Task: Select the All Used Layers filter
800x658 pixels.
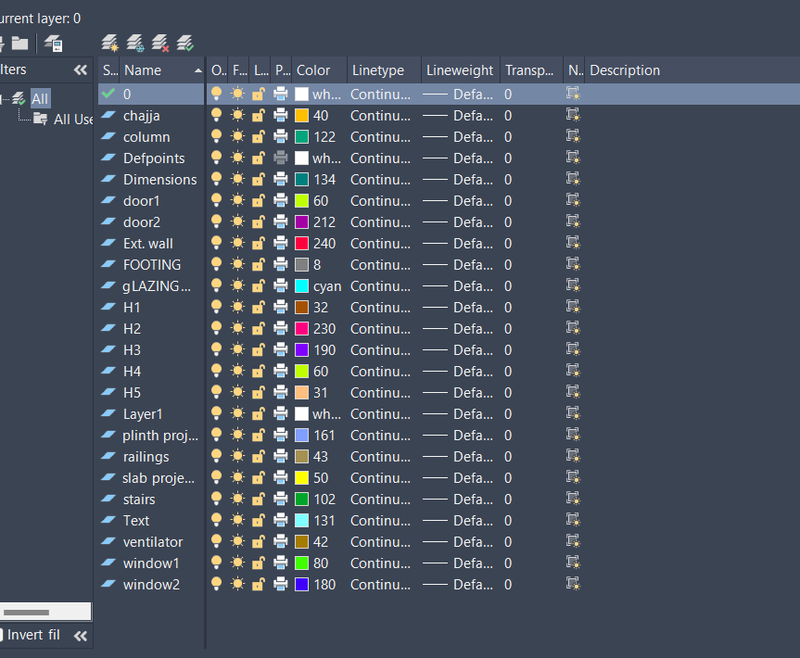Action: (x=73, y=119)
